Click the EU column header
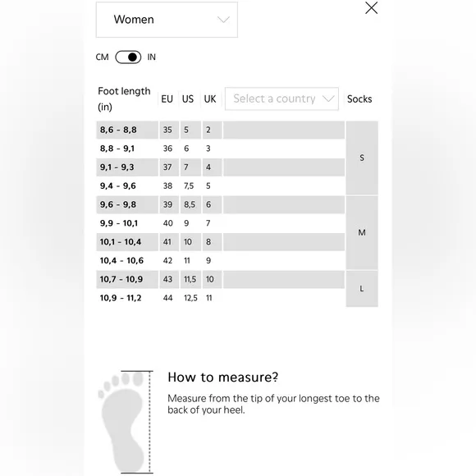Screen dimensions: 476x476 tap(167, 99)
